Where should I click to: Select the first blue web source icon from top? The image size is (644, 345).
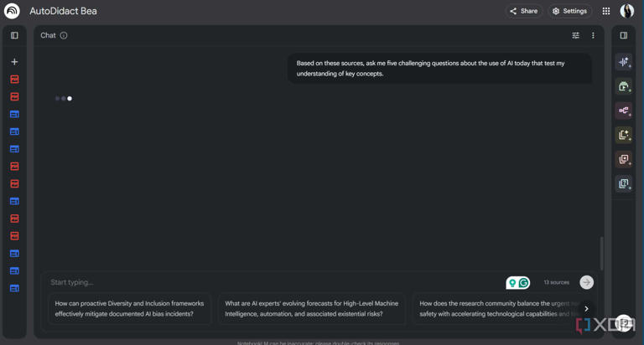pyautogui.click(x=14, y=114)
